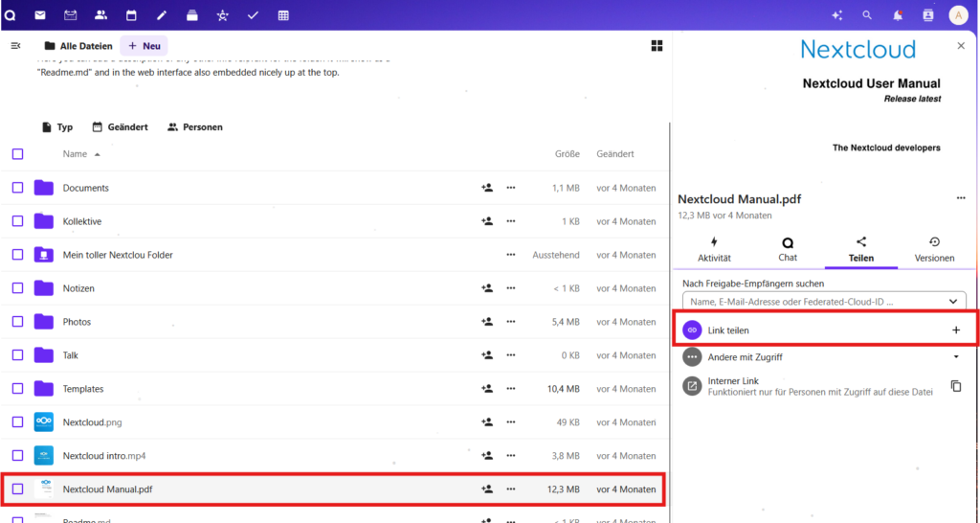
Task: Copy the internal link with clipboard icon
Action: point(956,386)
